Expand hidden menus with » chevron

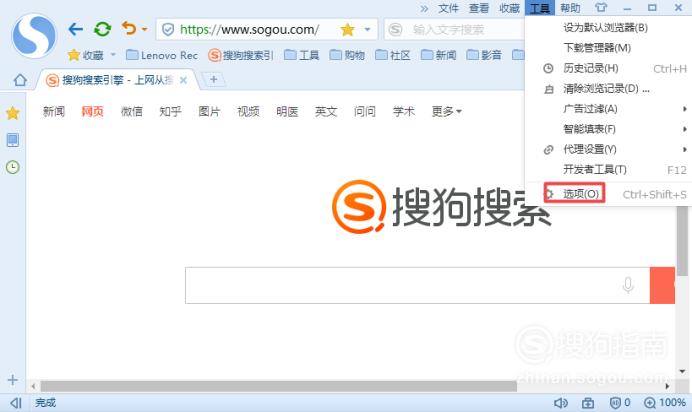(424, 8)
